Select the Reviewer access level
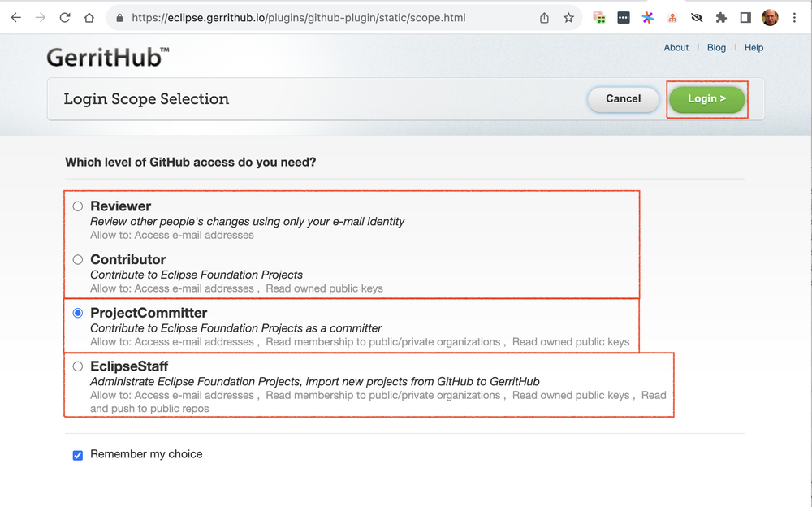The image size is (812, 507). (77, 206)
